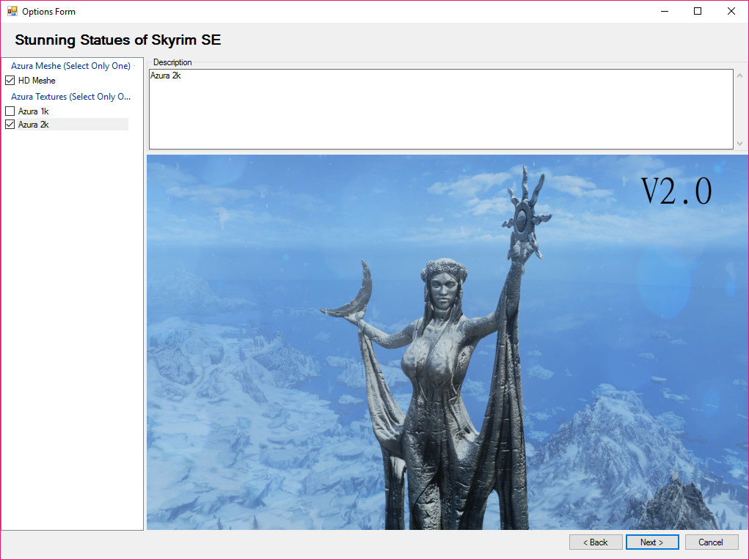
Task: Close the Options Form window
Action: pyautogui.click(x=731, y=11)
